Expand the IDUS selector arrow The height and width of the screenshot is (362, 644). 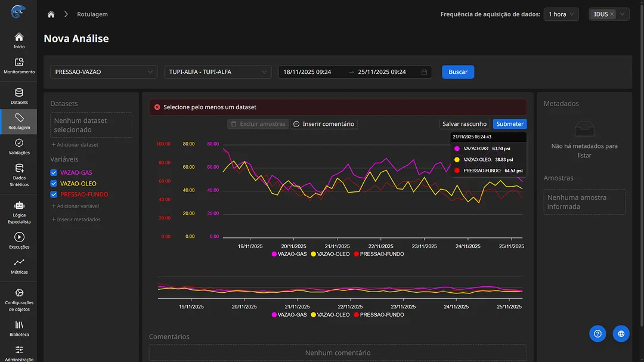[x=623, y=14]
